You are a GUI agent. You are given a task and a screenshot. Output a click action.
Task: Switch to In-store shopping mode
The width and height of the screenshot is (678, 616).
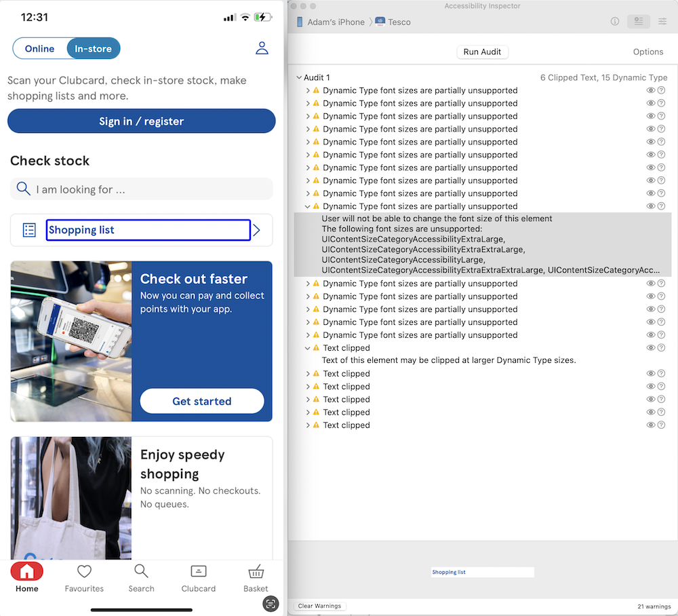coord(93,48)
